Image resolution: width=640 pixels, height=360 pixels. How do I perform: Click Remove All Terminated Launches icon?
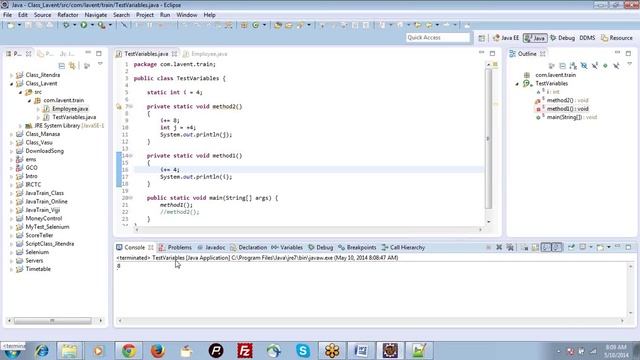(510, 247)
